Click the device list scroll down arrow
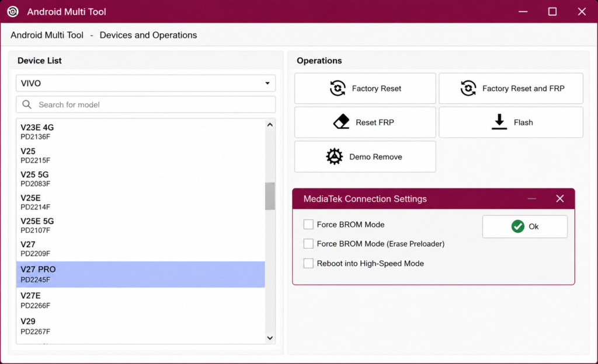Screen dimensions: 598x364 point(270,338)
